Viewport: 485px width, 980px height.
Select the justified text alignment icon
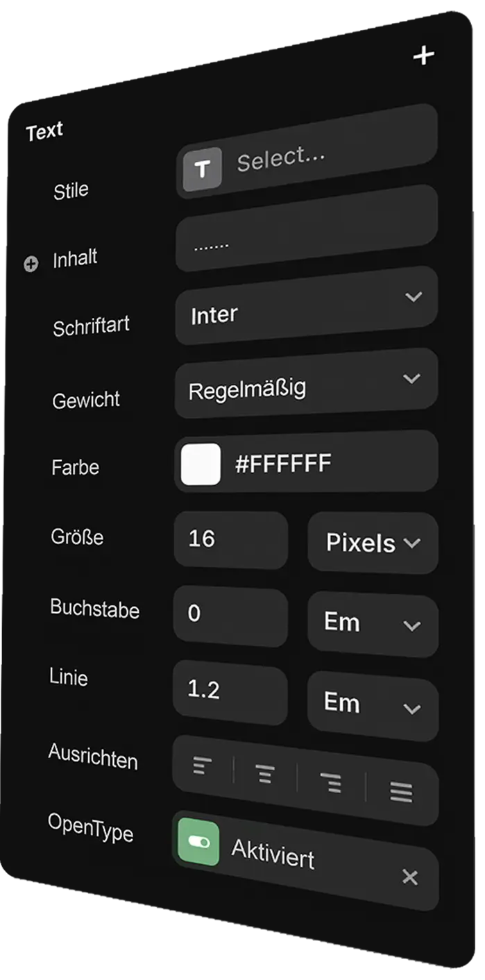click(401, 791)
